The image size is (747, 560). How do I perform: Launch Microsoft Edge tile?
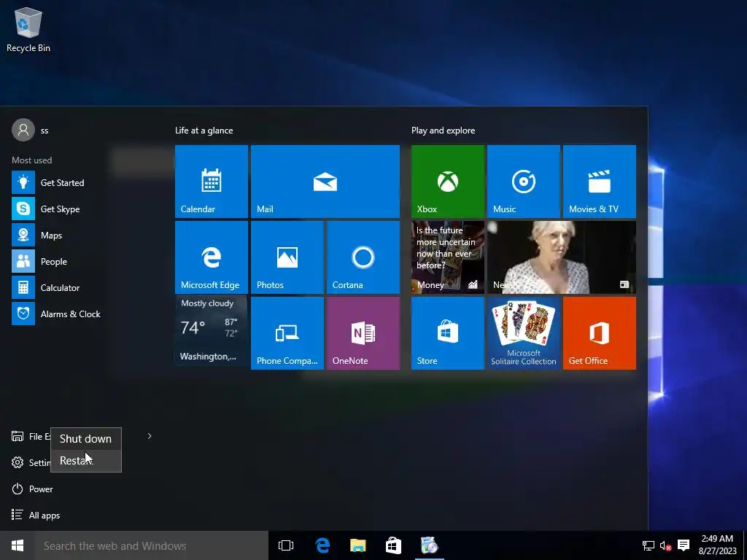coord(211,257)
